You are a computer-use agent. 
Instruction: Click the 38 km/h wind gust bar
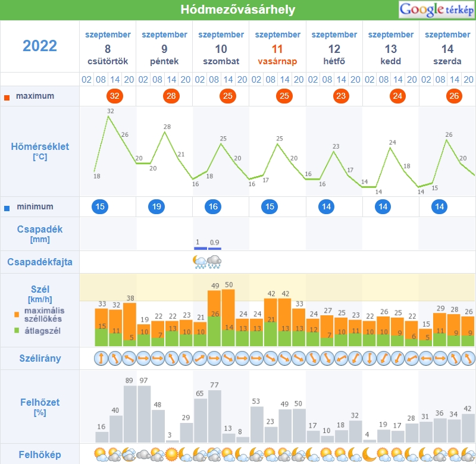coord(130,324)
